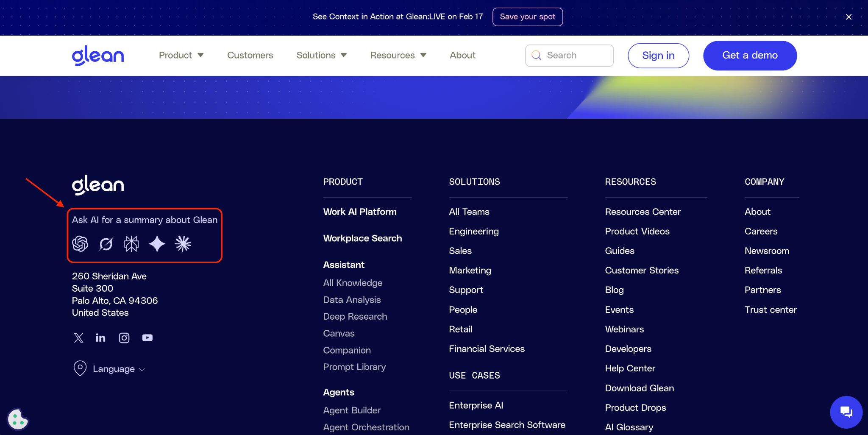Image resolution: width=868 pixels, height=435 pixels.
Task: Open People solutions link
Action: tap(463, 310)
